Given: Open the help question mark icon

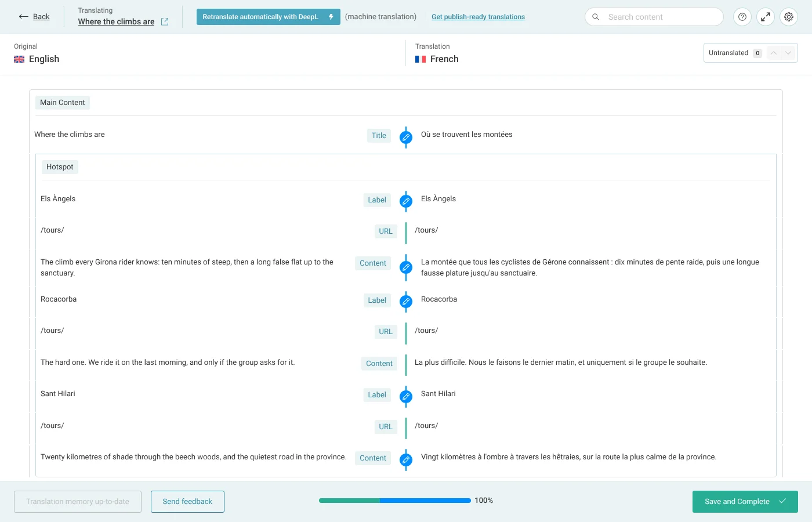Looking at the screenshot, I should point(742,17).
